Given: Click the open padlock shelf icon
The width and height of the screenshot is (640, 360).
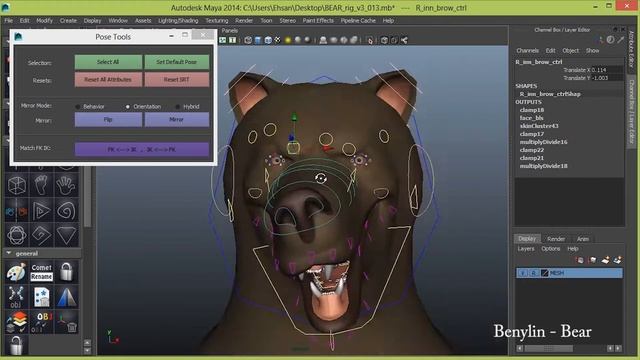Looking at the screenshot, I should coord(17,345).
